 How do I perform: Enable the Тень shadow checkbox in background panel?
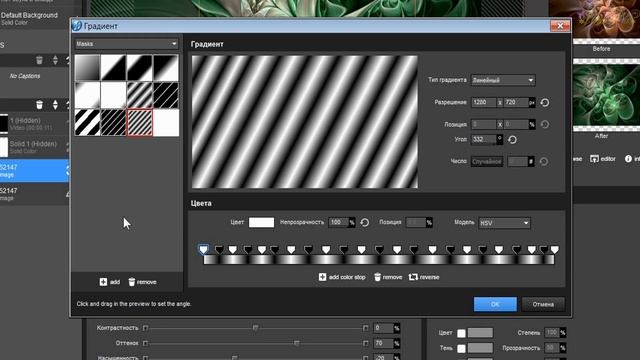461,348
